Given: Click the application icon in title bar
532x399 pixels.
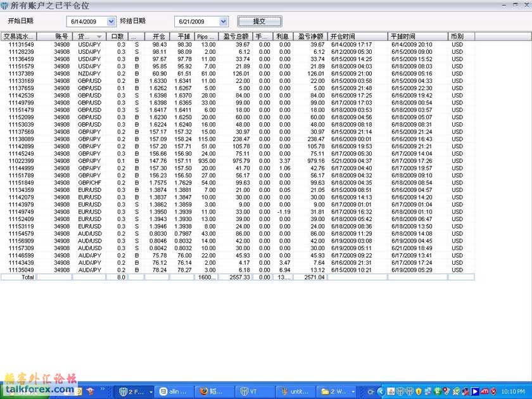Looking at the screenshot, I should click(6, 5).
